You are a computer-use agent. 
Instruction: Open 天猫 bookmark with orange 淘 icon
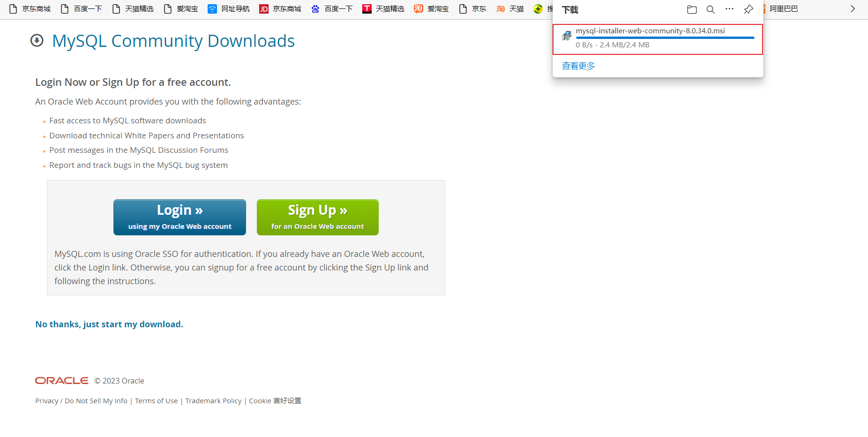tap(510, 9)
